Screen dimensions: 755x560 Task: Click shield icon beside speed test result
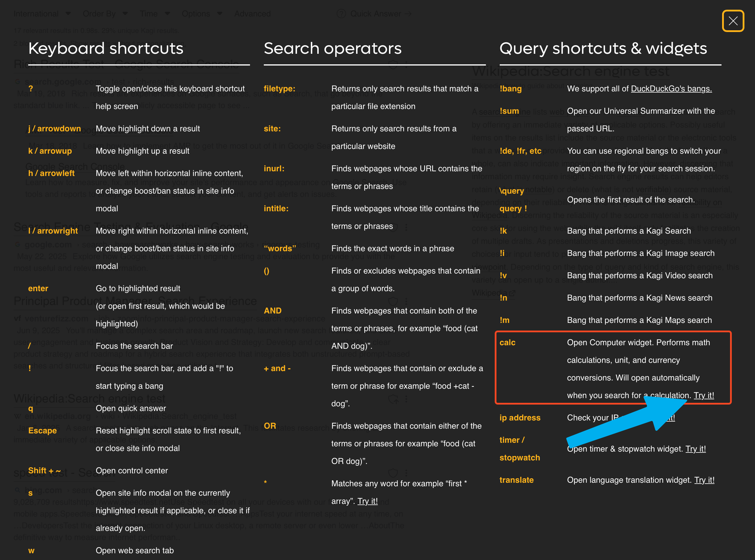pos(393,472)
